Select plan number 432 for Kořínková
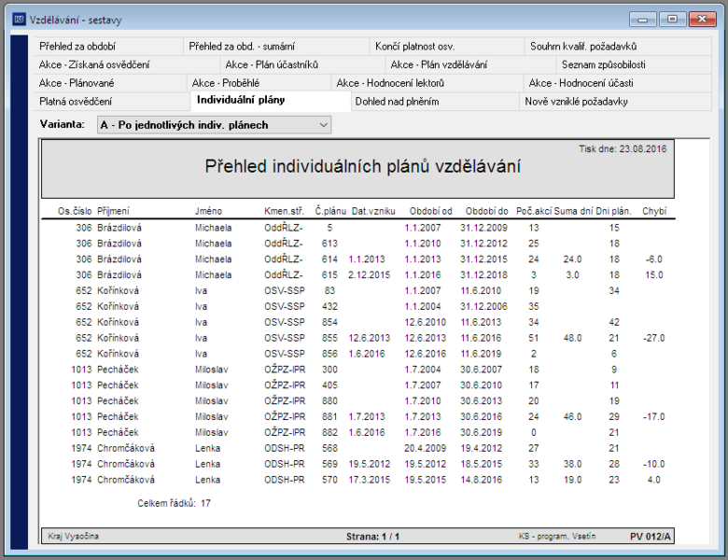The width and height of the screenshot is (728, 560). [329, 306]
